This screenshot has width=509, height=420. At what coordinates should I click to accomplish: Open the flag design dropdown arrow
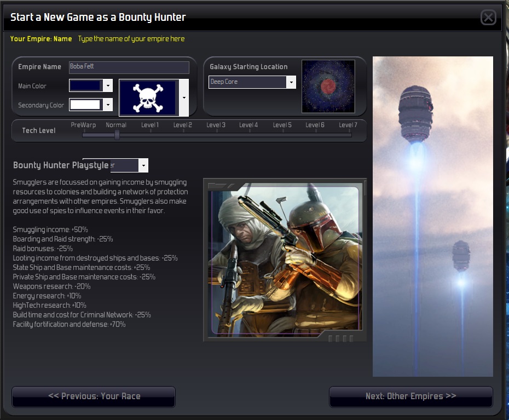(184, 98)
